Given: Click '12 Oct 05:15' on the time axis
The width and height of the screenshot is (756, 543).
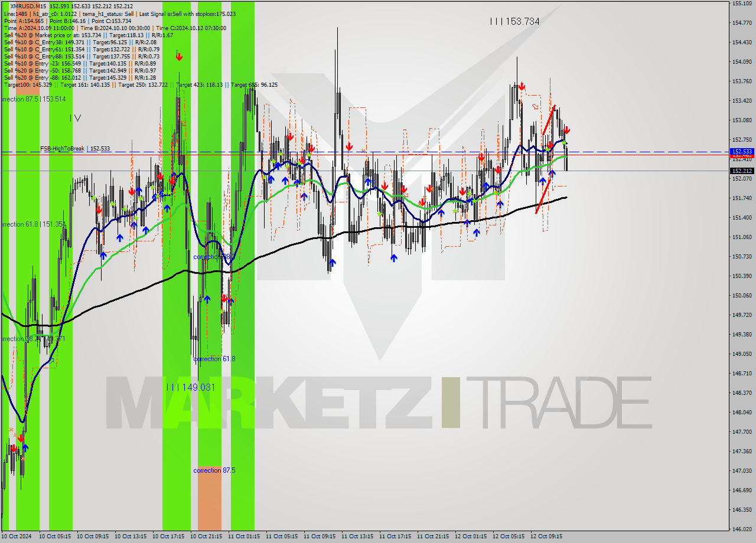Looking at the screenshot, I should pyautogui.click(x=509, y=537).
